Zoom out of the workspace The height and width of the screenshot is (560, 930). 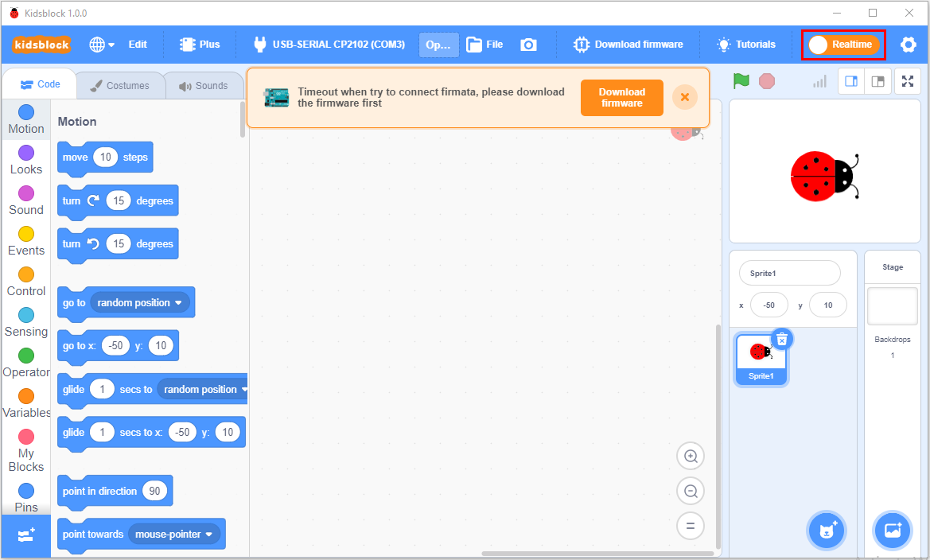tap(691, 492)
